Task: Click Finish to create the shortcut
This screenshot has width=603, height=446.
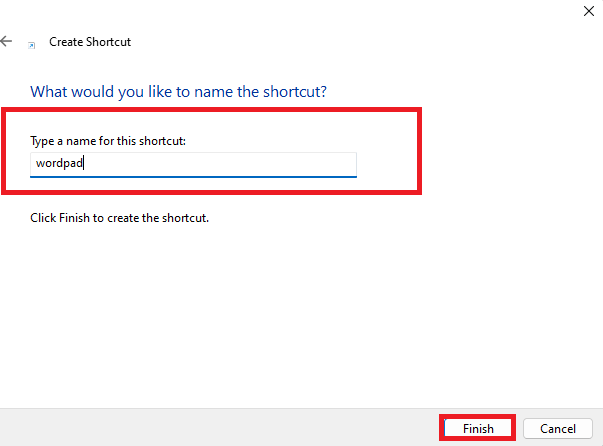Action: [x=478, y=428]
